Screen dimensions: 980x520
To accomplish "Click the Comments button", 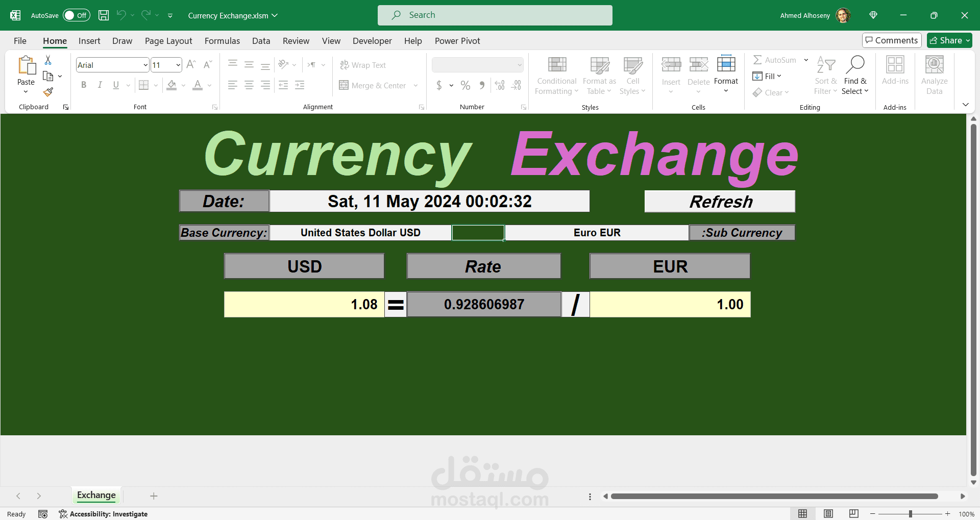I will pyautogui.click(x=892, y=40).
